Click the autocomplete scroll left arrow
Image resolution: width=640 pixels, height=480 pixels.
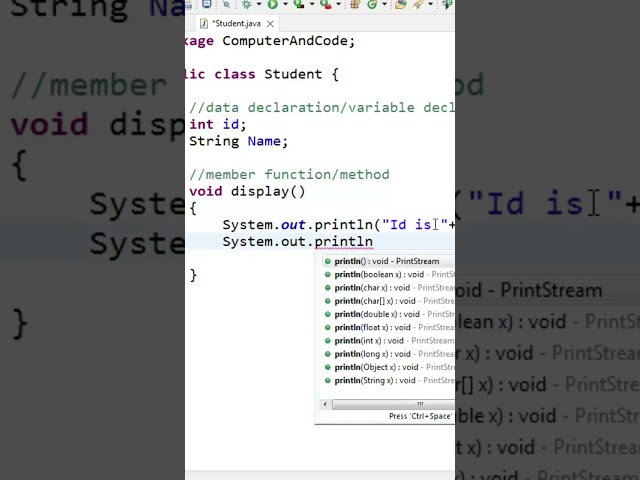[x=325, y=404]
